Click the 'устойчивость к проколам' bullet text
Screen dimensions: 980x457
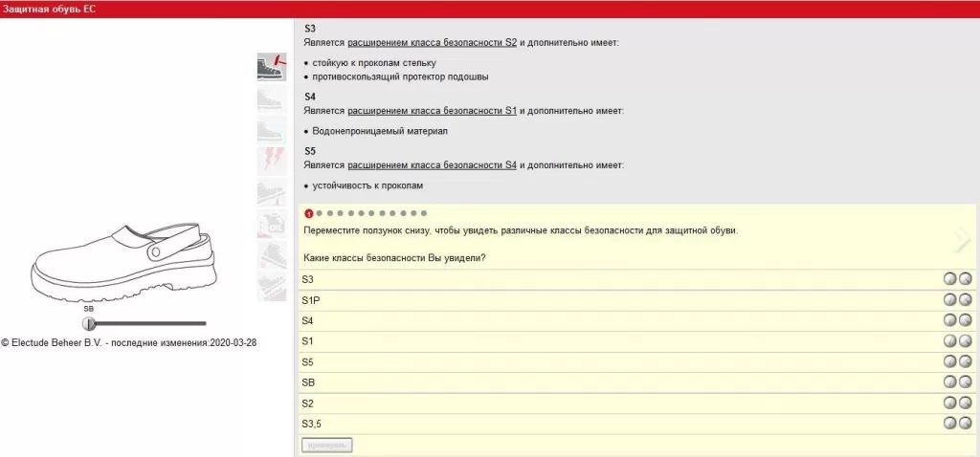(368, 185)
